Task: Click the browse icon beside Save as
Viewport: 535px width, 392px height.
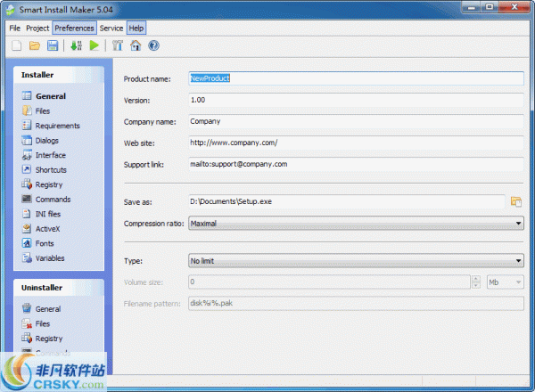Action: (x=516, y=201)
